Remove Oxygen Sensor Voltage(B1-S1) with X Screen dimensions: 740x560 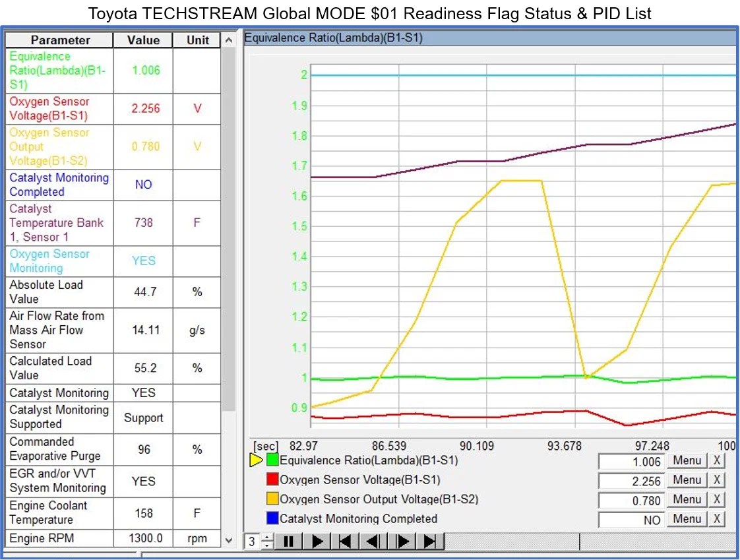716,480
